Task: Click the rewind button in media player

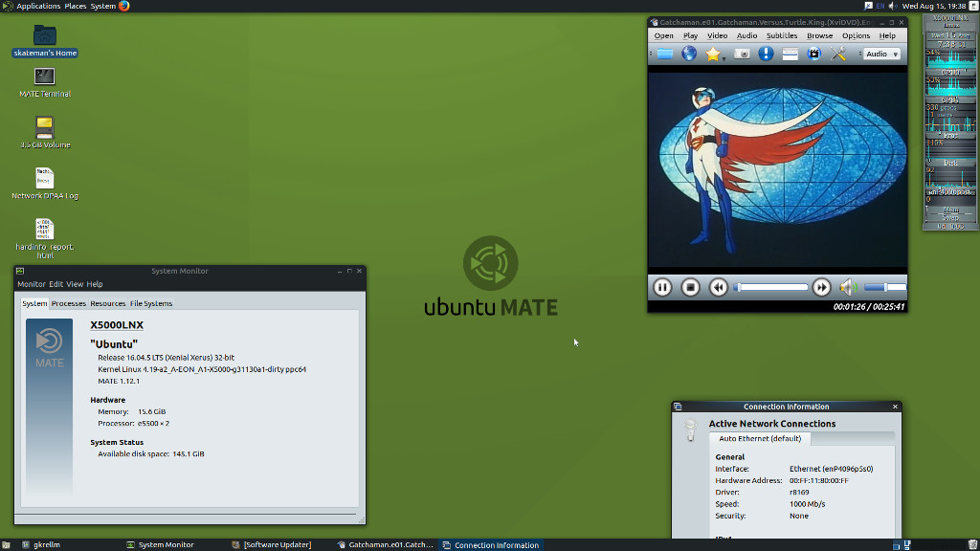Action: click(719, 287)
